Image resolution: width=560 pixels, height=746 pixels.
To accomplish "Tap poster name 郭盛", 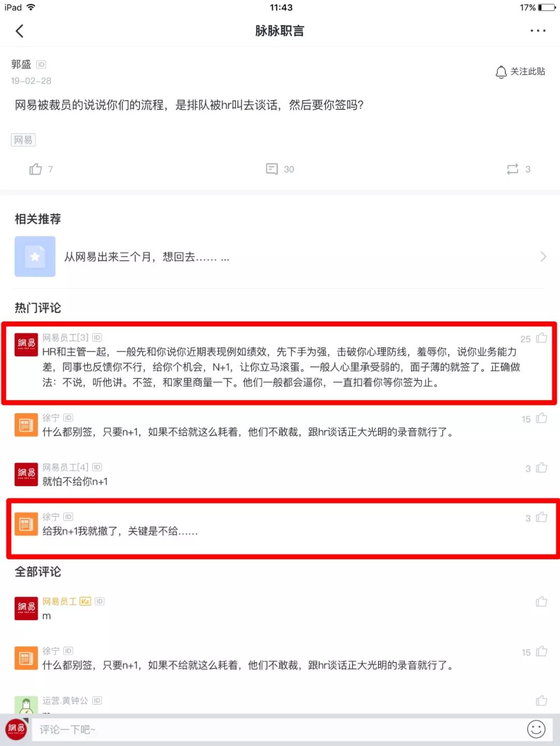I will pyautogui.click(x=21, y=64).
